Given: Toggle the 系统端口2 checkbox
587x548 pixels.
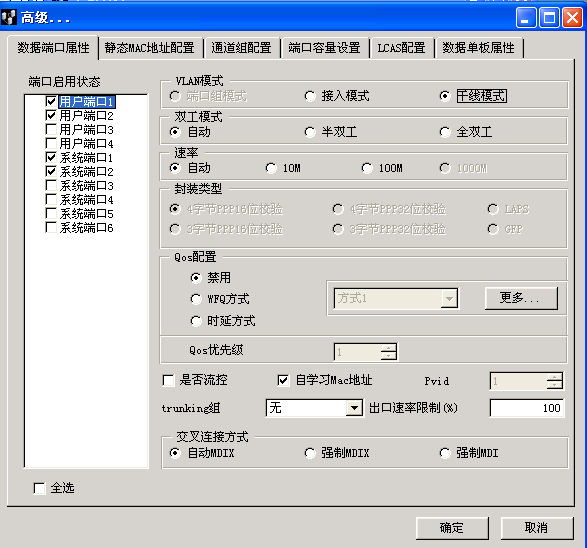Looking at the screenshot, I should (51, 171).
